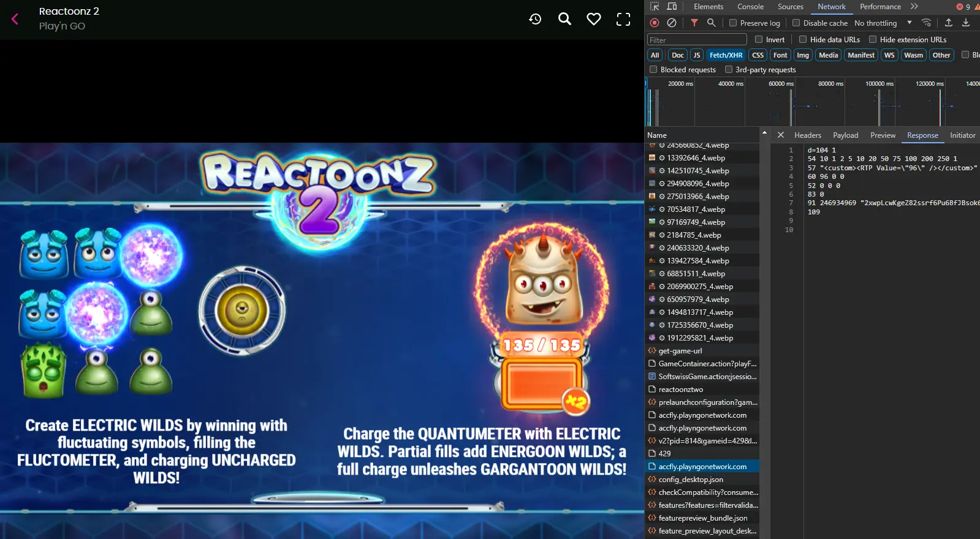Screen dimensions: 980x539
Task: Select the 429 request row
Action: (702, 454)
